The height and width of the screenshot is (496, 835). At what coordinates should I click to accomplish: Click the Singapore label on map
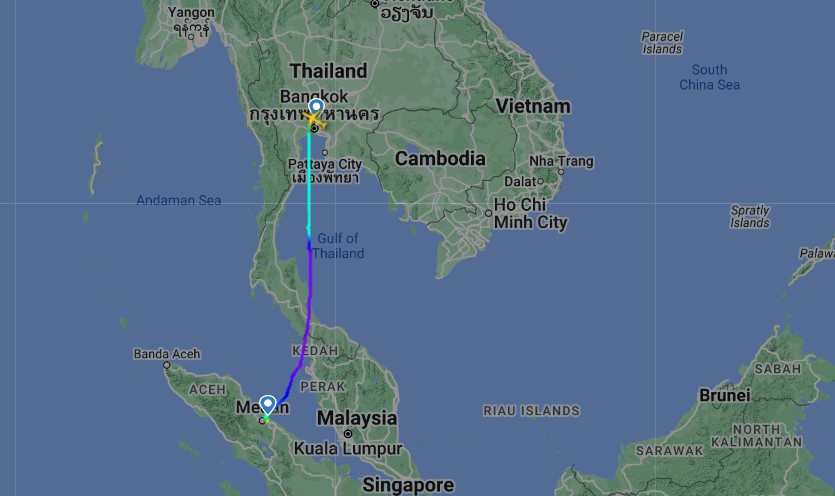(x=408, y=485)
